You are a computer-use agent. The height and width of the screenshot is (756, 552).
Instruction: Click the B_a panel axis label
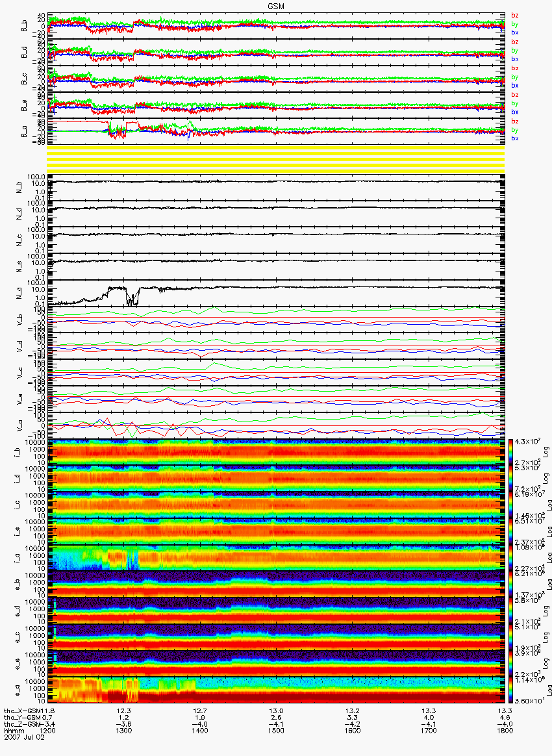click(x=24, y=132)
